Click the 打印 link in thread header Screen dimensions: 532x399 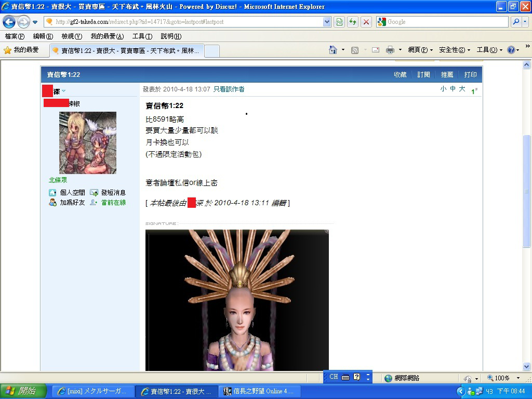pyautogui.click(x=470, y=75)
